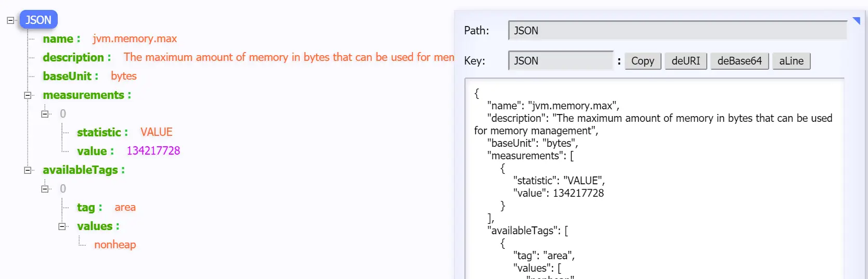The height and width of the screenshot is (279, 868).
Task: Click "name": "jvm.memory.max" line in source
Action: pos(553,106)
